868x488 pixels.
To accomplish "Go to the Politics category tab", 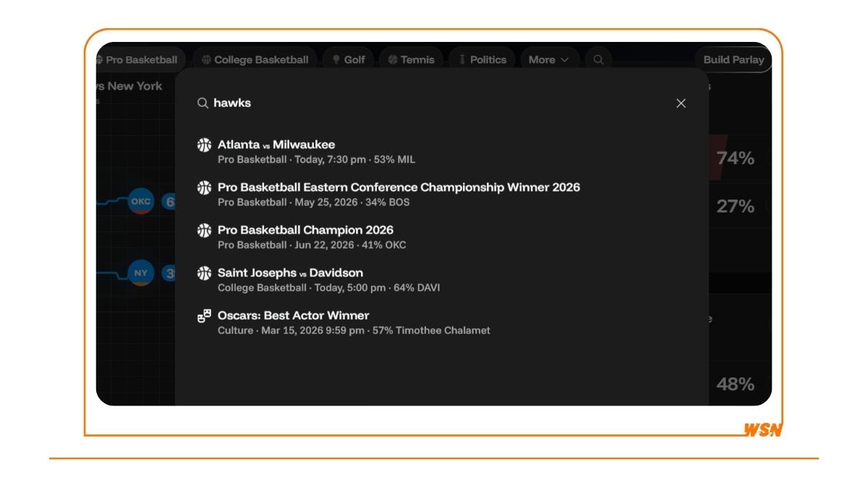I will 482,60.
